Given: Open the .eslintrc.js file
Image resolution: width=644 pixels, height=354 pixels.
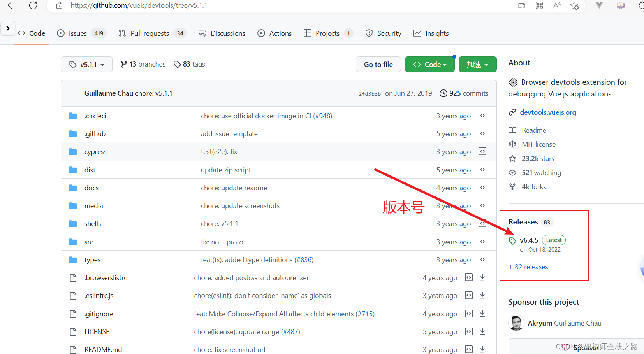Looking at the screenshot, I should [99, 296].
